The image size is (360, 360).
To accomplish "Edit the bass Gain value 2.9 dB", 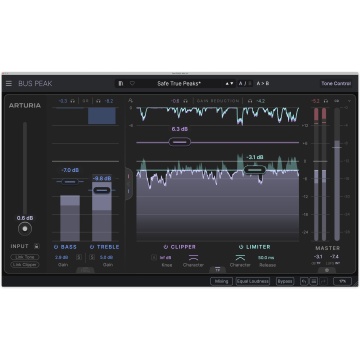I will [x=62, y=257].
